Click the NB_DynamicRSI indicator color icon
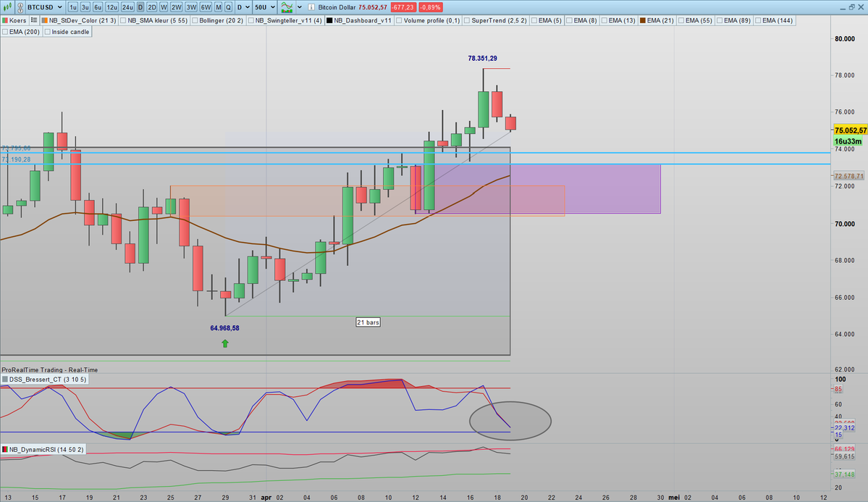The width and height of the screenshot is (868, 502). [x=5, y=450]
